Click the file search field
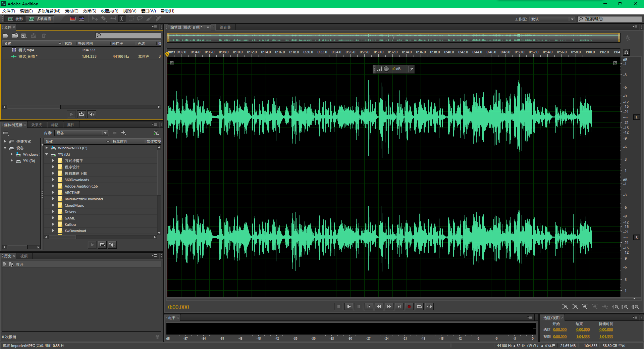 pos(128,35)
